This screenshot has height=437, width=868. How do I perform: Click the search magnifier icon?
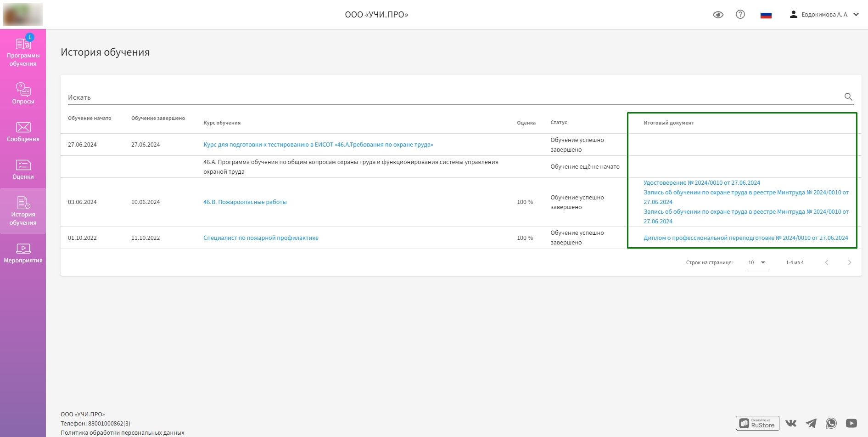(848, 97)
